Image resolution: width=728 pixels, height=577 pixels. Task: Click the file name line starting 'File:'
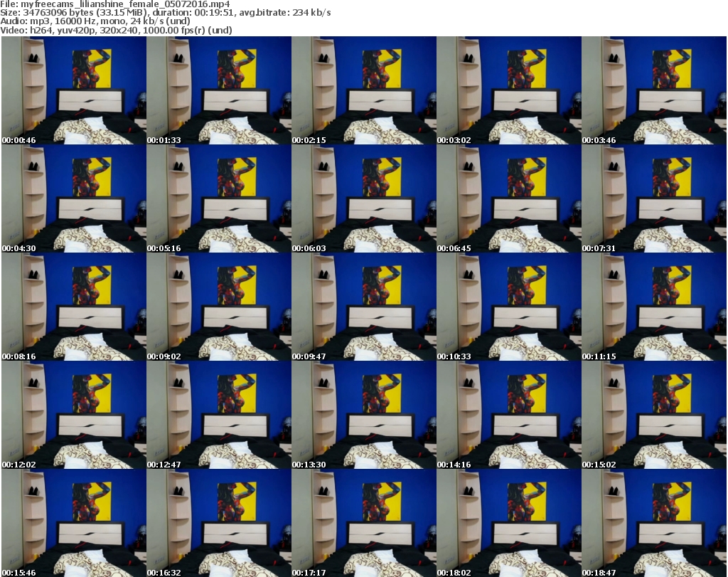click(x=115, y=4)
